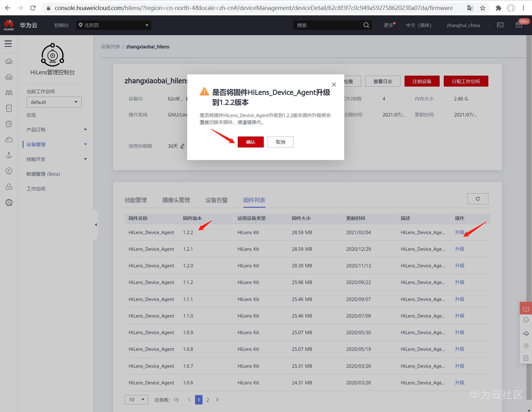The image size is (532, 412).
Task: Click the 分配工作空间 button
Action: coord(466,81)
